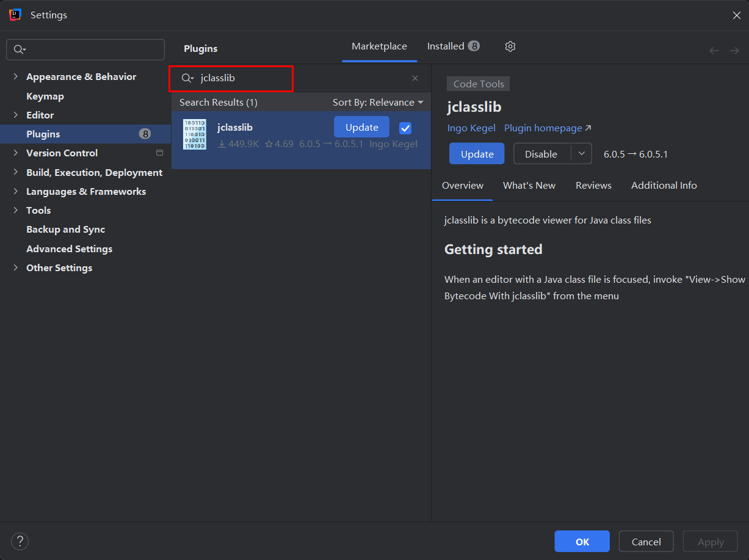Screen dimensions: 749x560
Task: Click the Search Results (1) header
Action: (219, 103)
